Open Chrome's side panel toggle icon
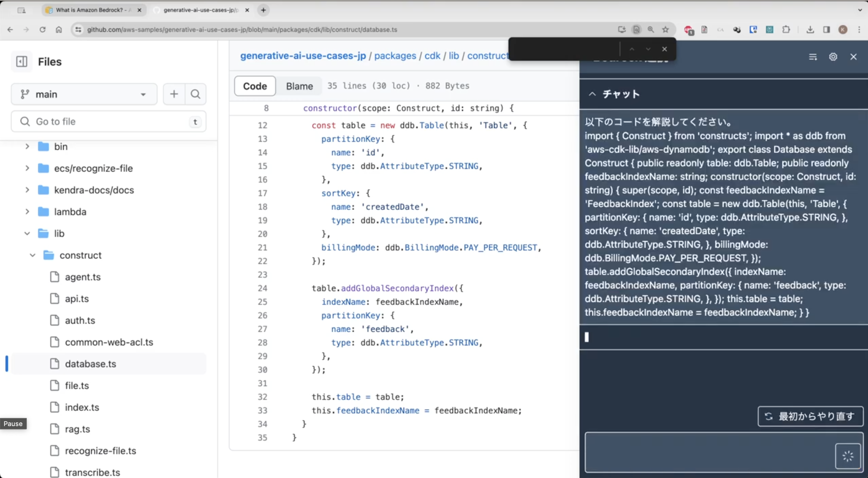868x478 pixels. click(x=827, y=30)
